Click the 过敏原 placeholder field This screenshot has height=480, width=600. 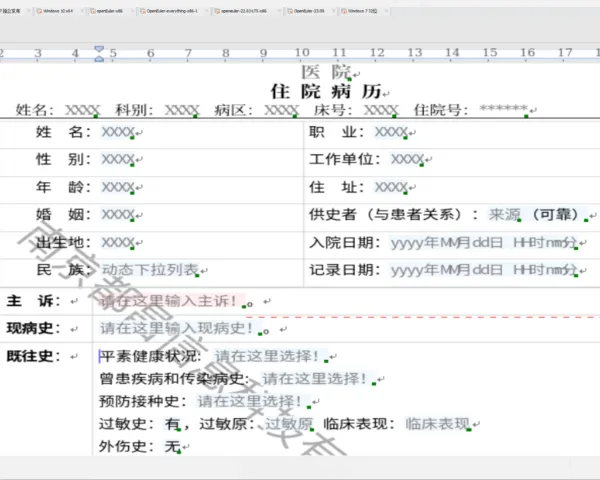289,424
